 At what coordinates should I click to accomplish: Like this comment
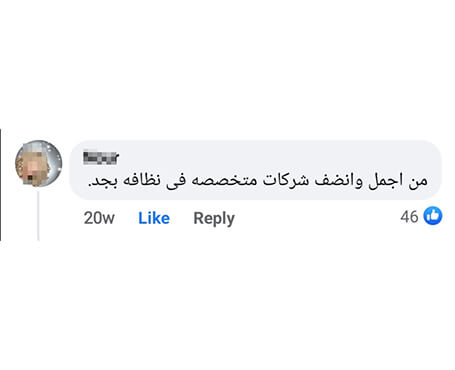tap(154, 218)
